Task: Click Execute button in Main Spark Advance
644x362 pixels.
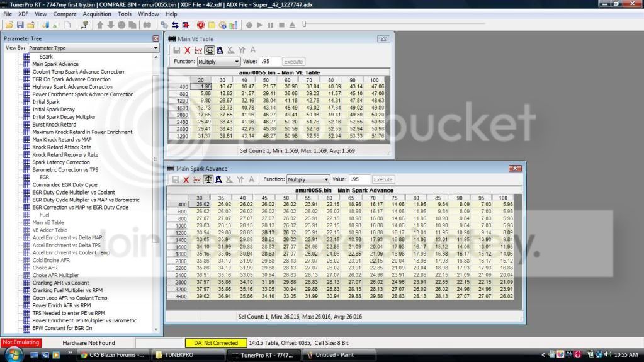Action: coord(383,179)
